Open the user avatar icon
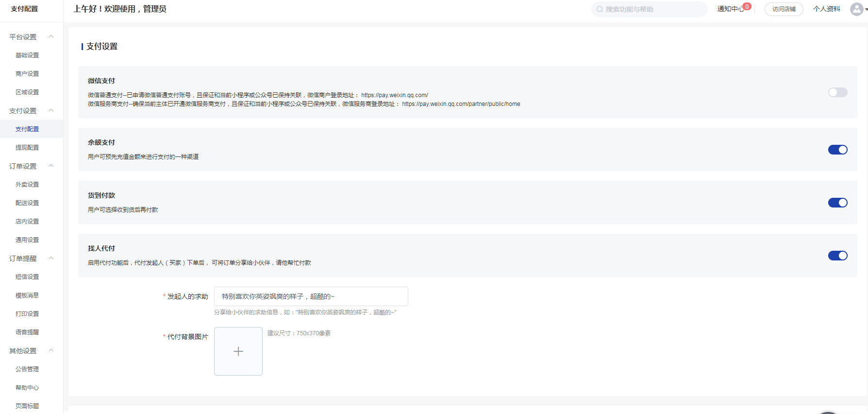Image resolution: width=868 pixels, height=414 pixels. [857, 9]
